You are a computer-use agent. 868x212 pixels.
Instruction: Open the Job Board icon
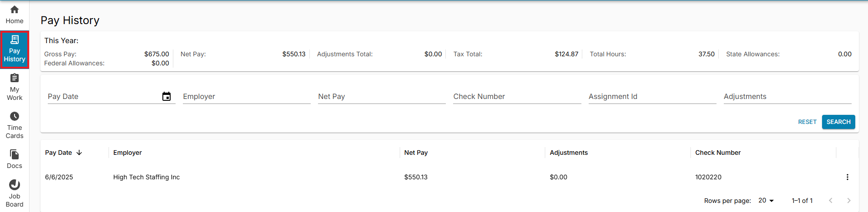15,185
